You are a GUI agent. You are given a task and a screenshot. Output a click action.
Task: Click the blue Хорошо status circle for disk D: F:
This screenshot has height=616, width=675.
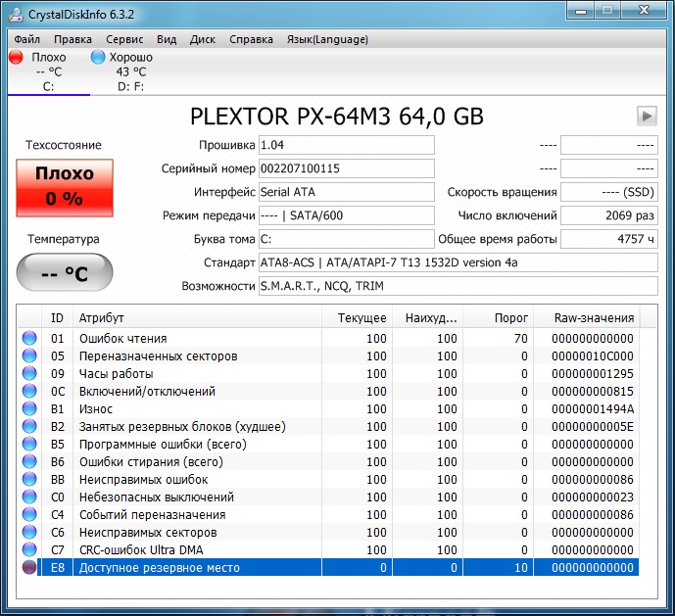pyautogui.click(x=98, y=57)
